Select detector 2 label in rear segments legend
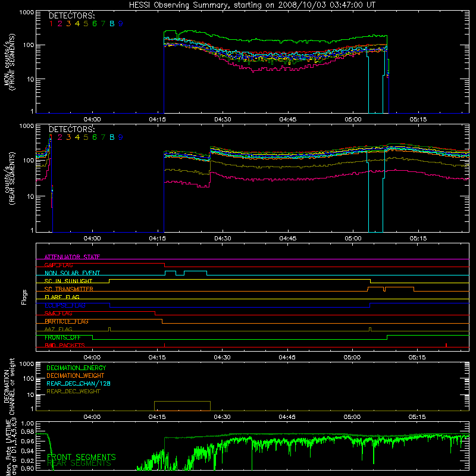The width and height of the screenshot is (476, 476). (60, 137)
